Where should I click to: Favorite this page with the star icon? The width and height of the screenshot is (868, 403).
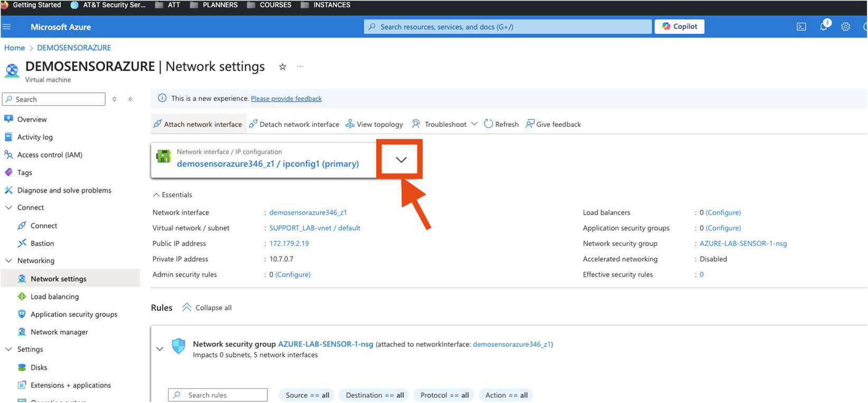coord(283,67)
